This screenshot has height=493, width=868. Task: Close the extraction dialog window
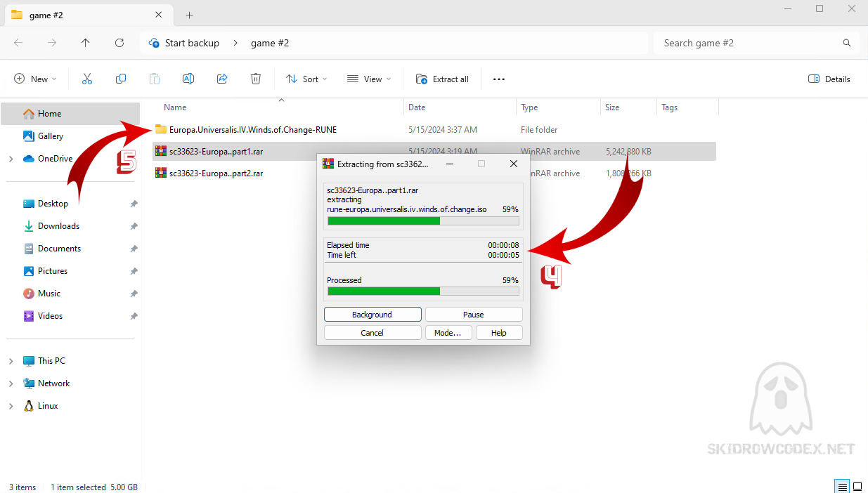pos(514,164)
